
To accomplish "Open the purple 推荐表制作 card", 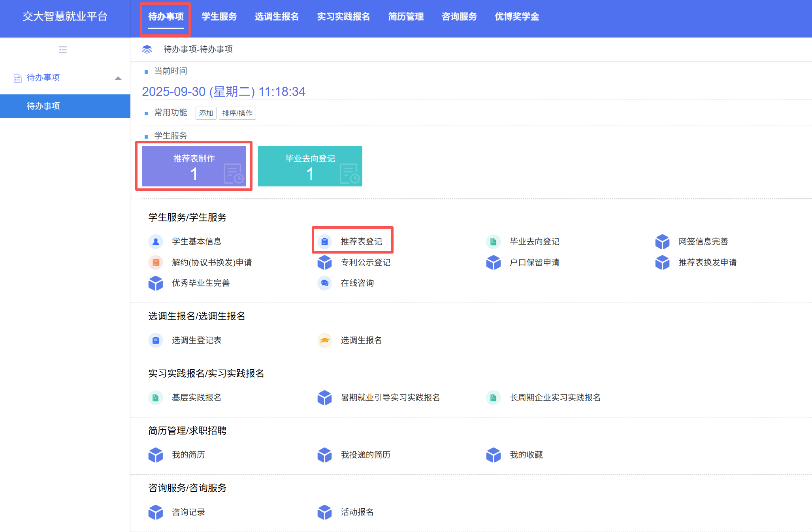I will (194, 166).
